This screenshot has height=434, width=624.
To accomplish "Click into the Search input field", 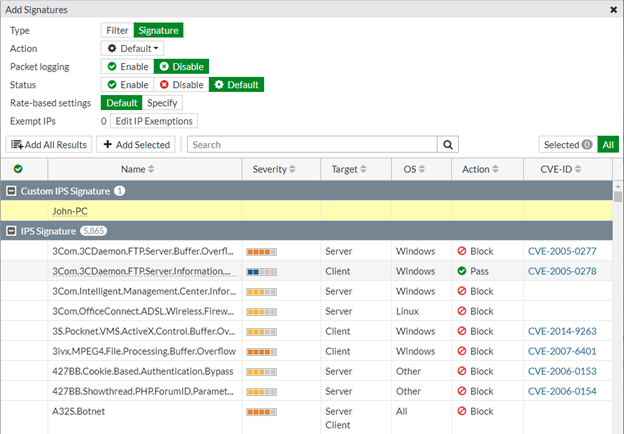I will 310,145.
